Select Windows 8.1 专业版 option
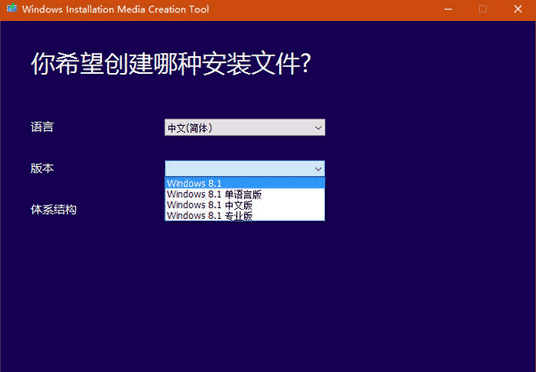Image resolution: width=539 pixels, height=372 pixels. click(245, 215)
